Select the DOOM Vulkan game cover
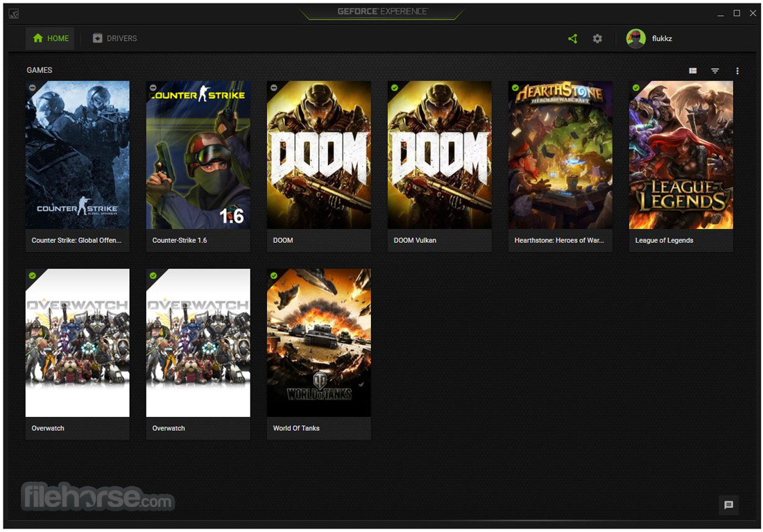The width and height of the screenshot is (763, 532). pyautogui.click(x=439, y=155)
